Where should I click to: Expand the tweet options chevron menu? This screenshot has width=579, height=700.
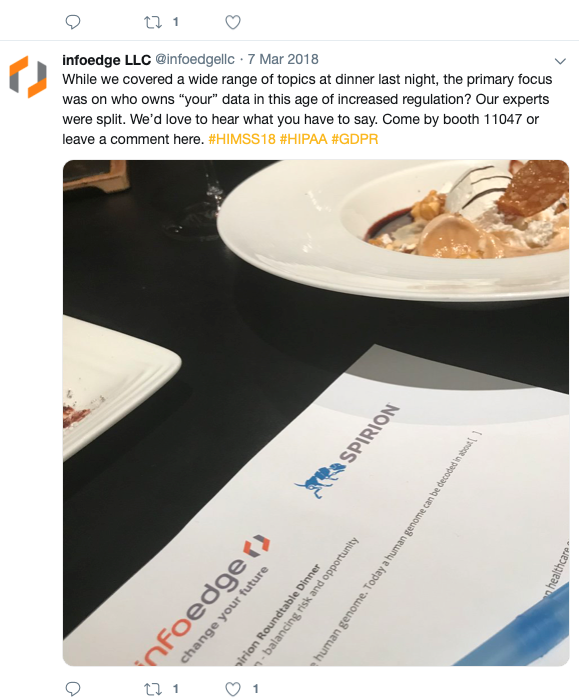[560, 61]
